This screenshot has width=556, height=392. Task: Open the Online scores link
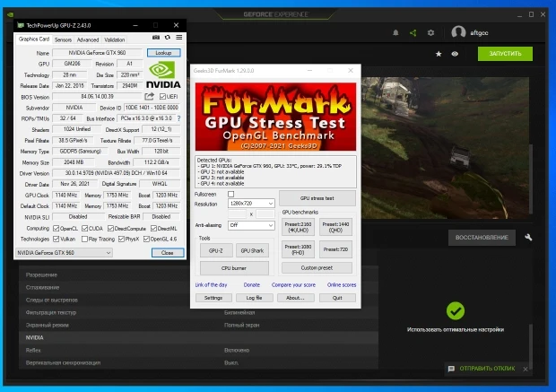coord(342,284)
